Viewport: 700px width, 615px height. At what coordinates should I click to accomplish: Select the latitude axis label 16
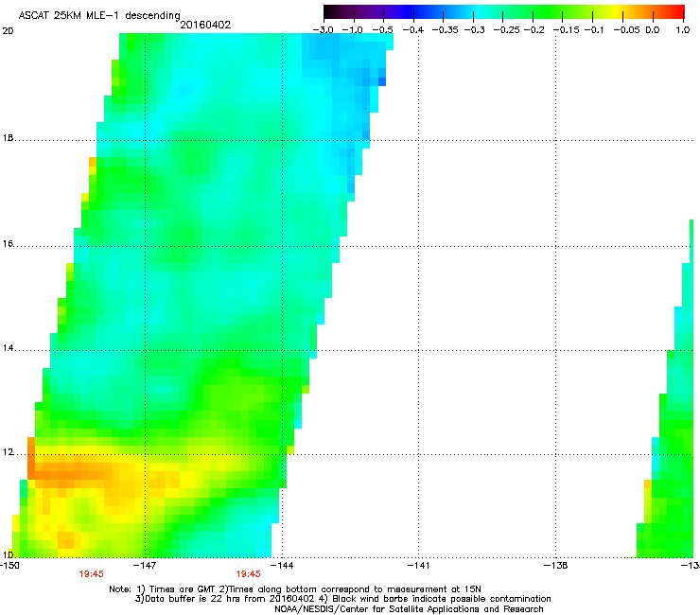tap(8, 243)
